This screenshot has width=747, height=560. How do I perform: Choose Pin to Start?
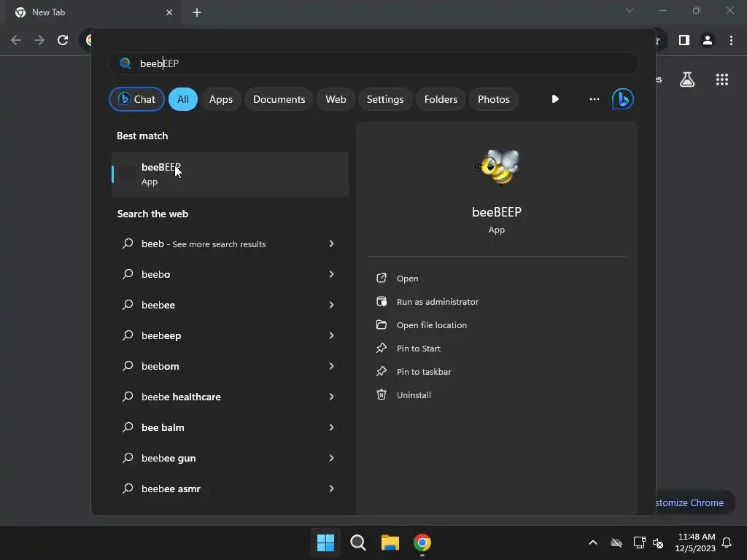418,348
